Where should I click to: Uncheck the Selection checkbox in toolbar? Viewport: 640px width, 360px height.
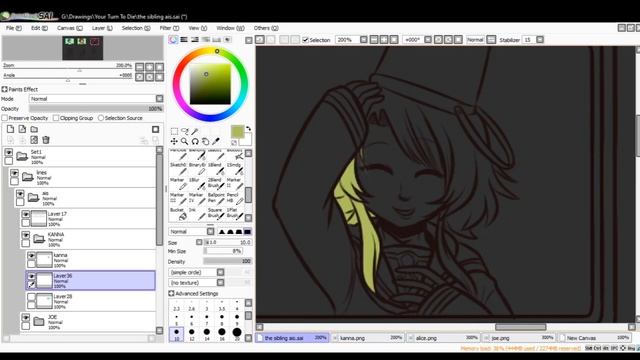[305, 40]
